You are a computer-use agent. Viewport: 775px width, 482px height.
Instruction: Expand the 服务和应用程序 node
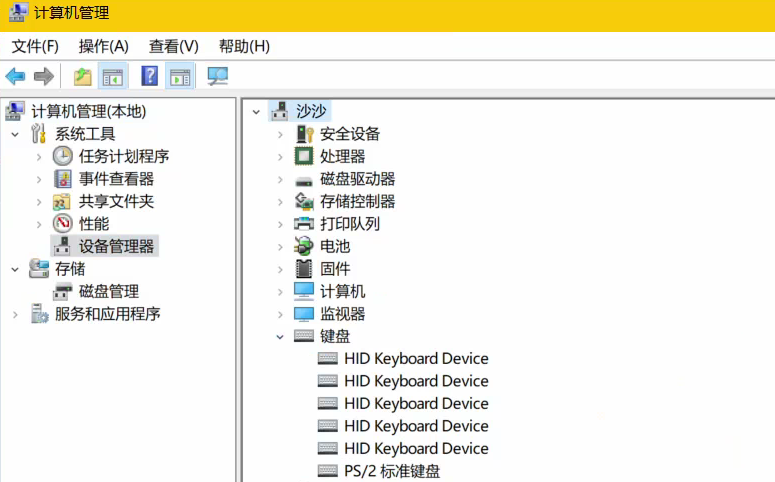pyautogui.click(x=15, y=314)
